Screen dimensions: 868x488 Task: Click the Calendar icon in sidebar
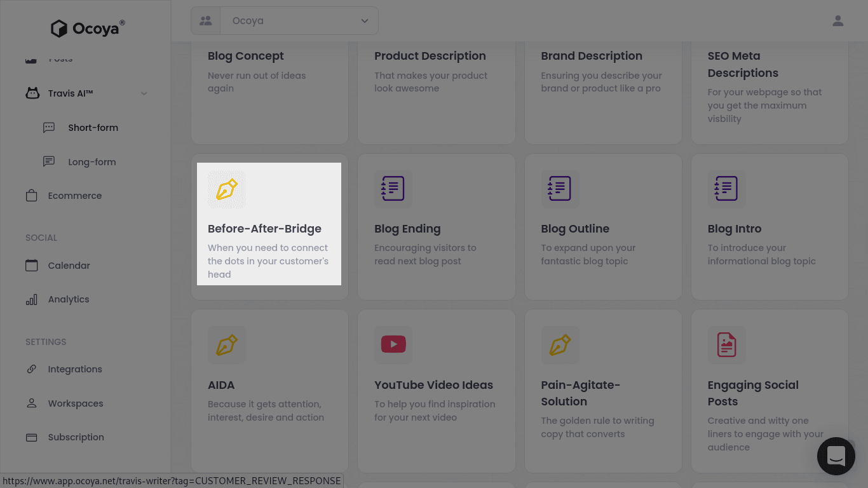click(32, 266)
